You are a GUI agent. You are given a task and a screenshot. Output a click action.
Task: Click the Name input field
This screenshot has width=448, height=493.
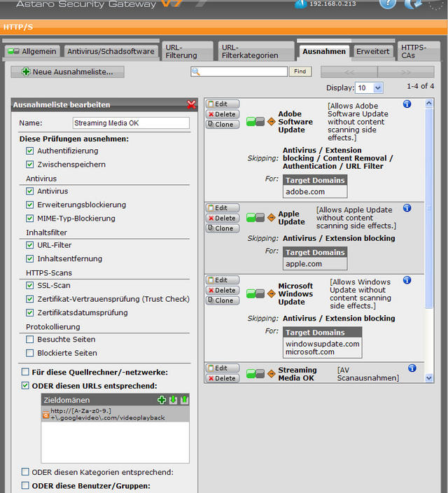[x=131, y=123]
